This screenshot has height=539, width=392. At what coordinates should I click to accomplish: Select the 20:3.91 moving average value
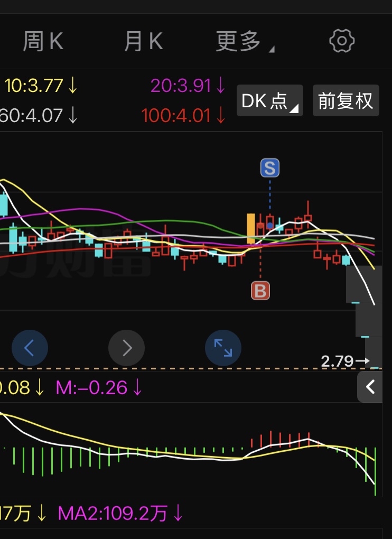tap(188, 85)
